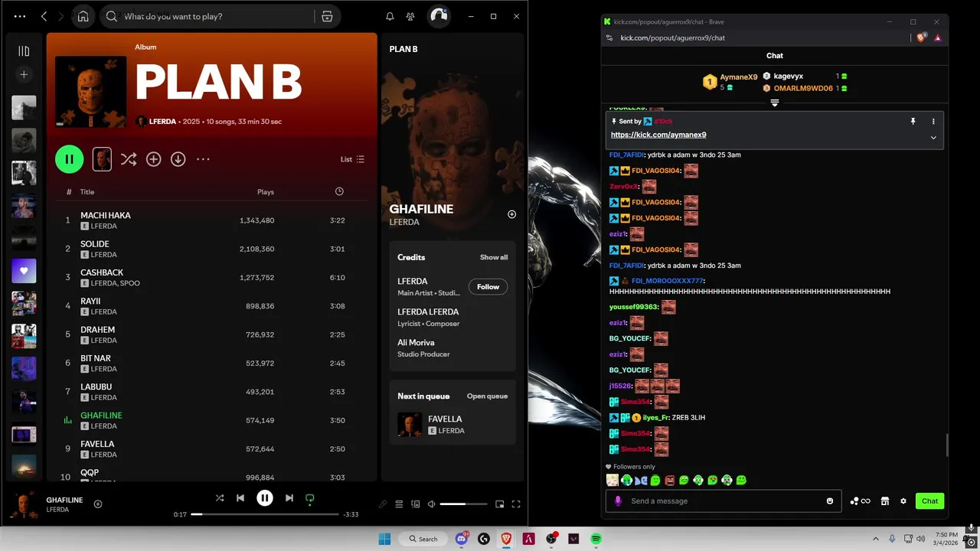Click the duration clock column header
The image size is (980, 551).
click(339, 191)
